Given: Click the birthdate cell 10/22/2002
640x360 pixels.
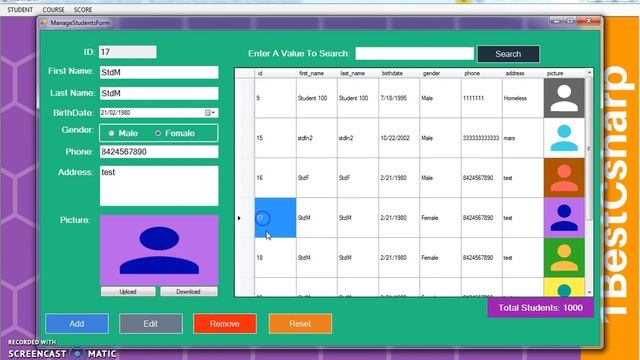Looking at the screenshot, I should click(399, 138).
